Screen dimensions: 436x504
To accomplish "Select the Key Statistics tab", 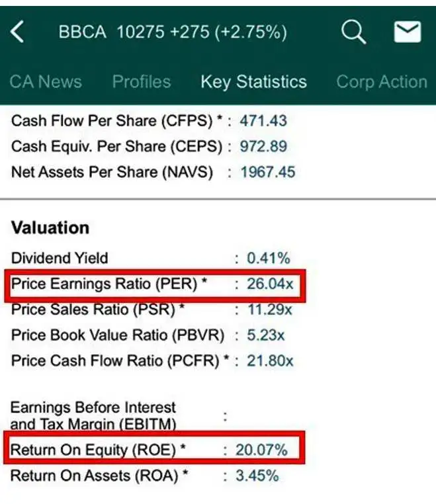I will click(x=253, y=82).
